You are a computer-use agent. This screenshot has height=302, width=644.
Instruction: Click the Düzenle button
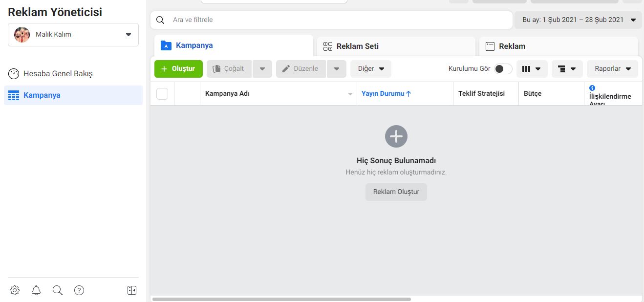click(301, 69)
